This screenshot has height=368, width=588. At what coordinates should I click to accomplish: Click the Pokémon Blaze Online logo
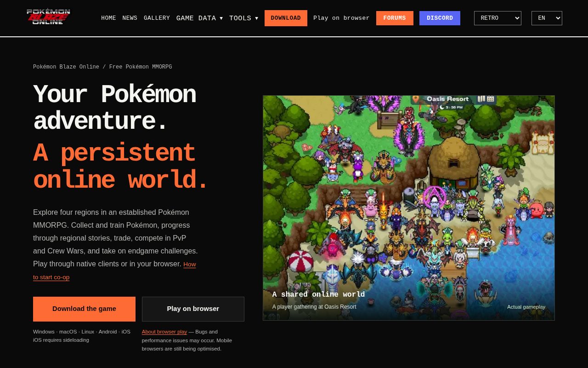(x=48, y=17)
